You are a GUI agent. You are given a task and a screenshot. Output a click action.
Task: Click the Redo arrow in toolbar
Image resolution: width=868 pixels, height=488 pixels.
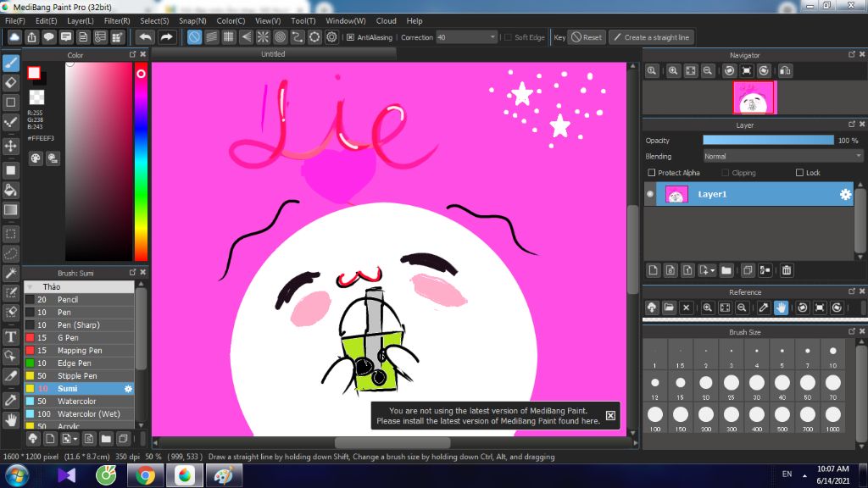(166, 37)
